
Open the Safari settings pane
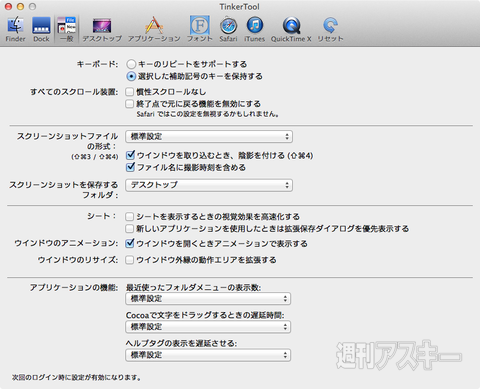pyautogui.click(x=228, y=29)
